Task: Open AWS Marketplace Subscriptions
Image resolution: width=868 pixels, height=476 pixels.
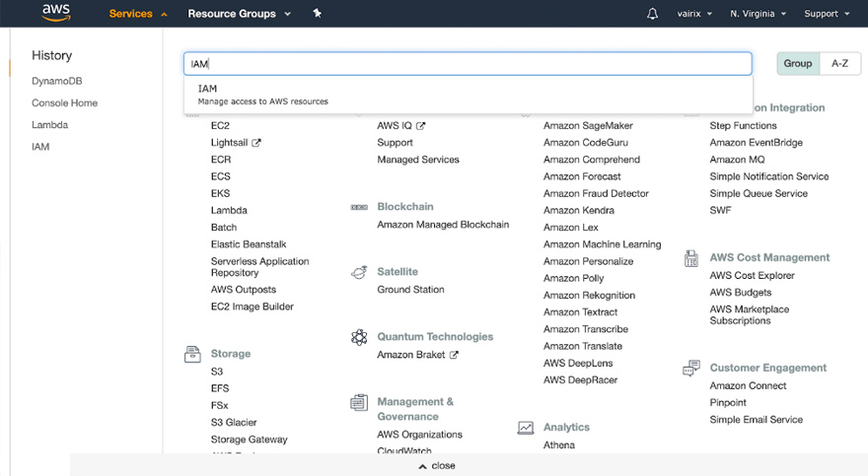Action: (x=749, y=315)
